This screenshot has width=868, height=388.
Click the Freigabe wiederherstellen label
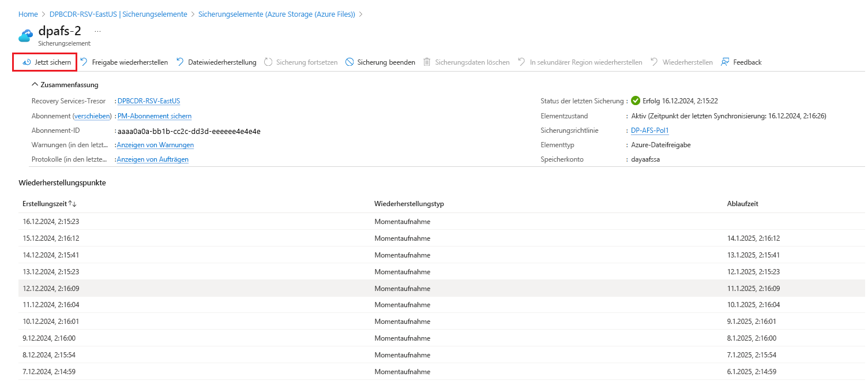coord(130,62)
